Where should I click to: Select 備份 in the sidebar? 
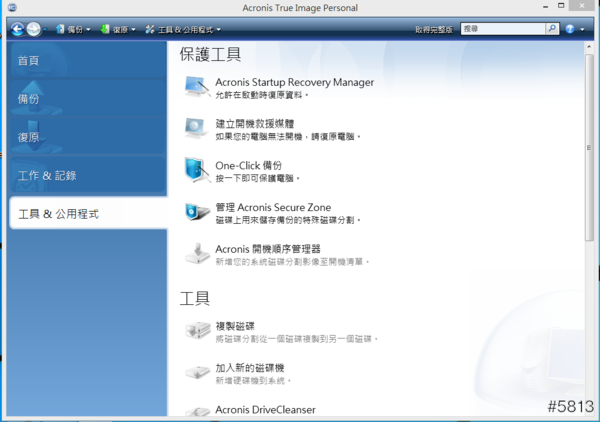[x=88, y=99]
